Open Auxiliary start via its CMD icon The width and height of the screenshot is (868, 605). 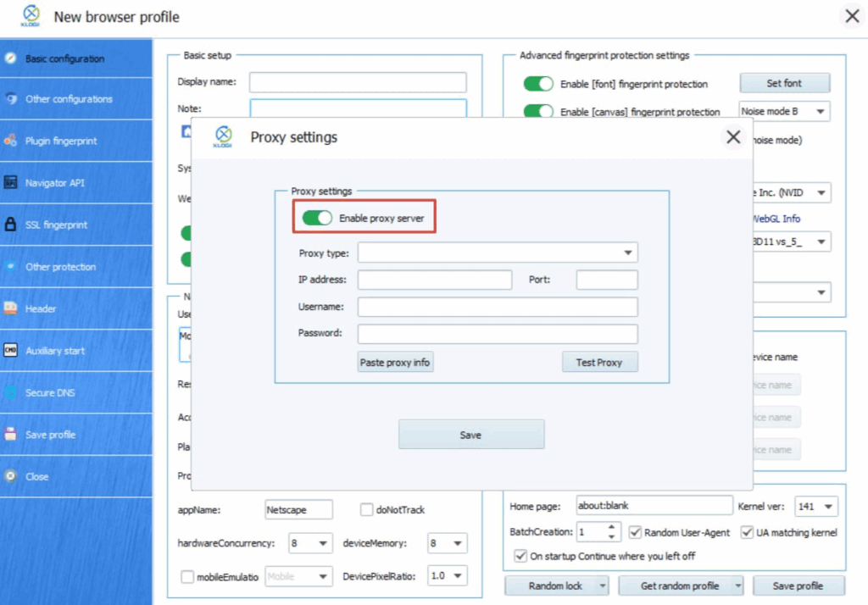[x=10, y=351]
